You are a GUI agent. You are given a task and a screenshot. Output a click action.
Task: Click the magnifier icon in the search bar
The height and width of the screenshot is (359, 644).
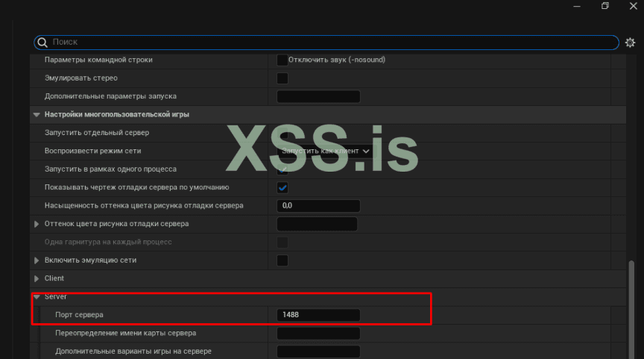coord(42,43)
